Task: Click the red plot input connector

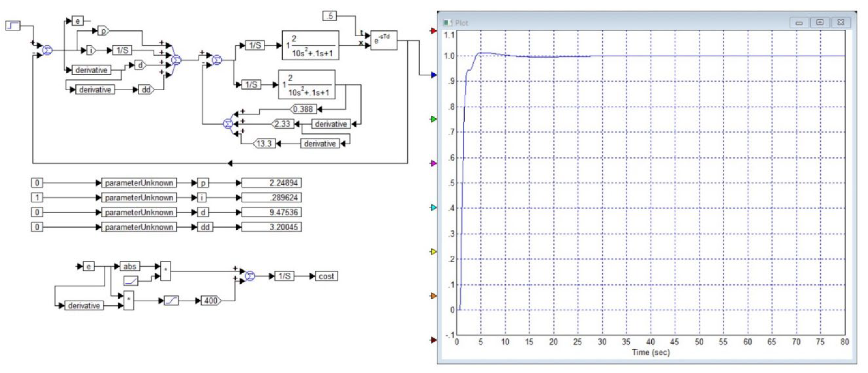Action: [434, 31]
